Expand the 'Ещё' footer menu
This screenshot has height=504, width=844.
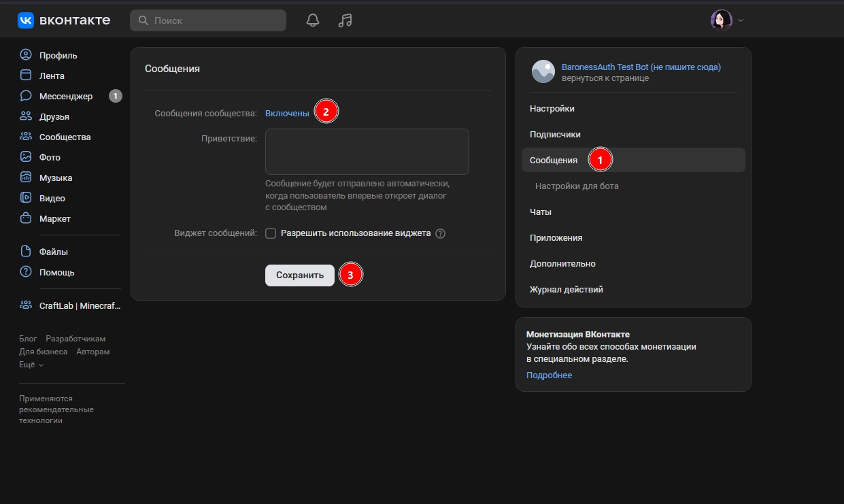coord(31,365)
